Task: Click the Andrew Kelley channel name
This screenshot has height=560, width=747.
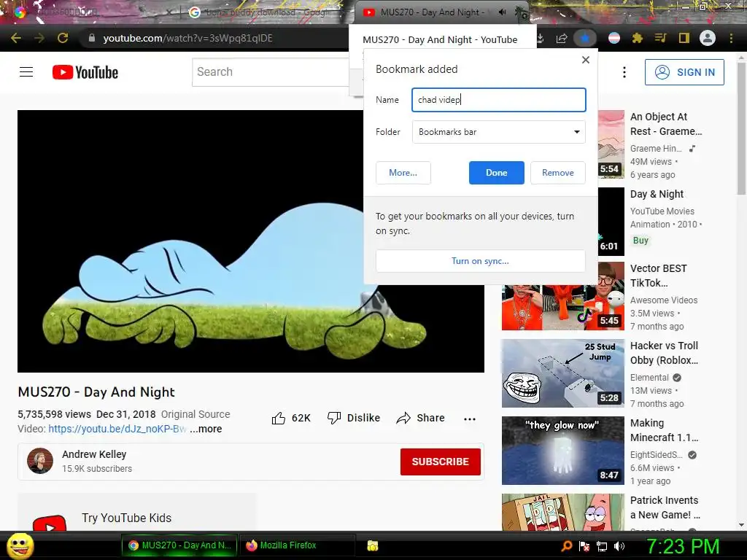Action: [x=94, y=454]
